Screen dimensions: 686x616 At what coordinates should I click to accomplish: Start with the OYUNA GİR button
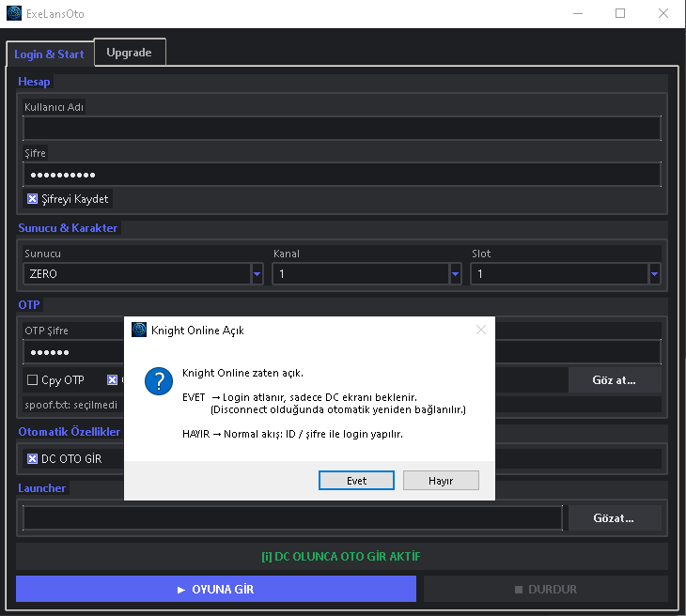216,589
